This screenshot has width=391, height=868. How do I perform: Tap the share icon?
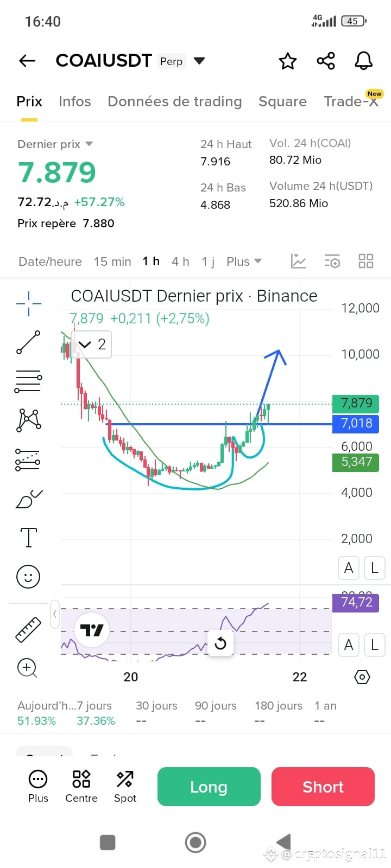[x=326, y=61]
